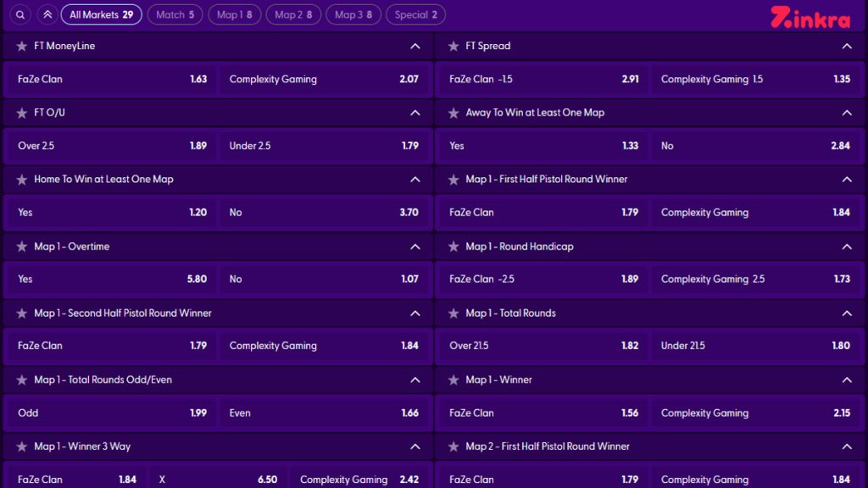Star the FT O/U market
This screenshot has height=488, width=868.
(21, 113)
